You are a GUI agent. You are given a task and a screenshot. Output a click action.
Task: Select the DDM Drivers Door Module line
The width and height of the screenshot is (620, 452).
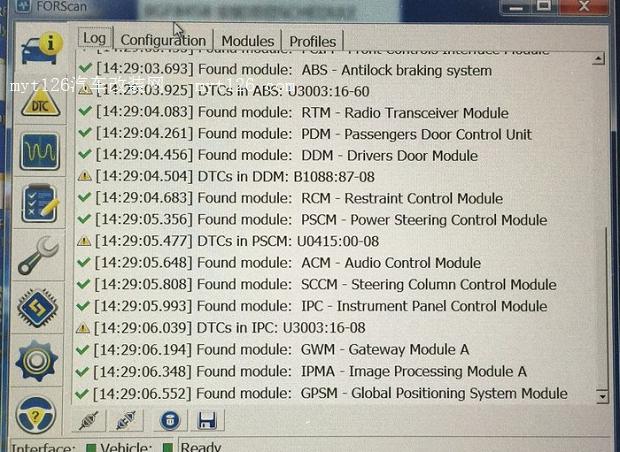point(278,155)
